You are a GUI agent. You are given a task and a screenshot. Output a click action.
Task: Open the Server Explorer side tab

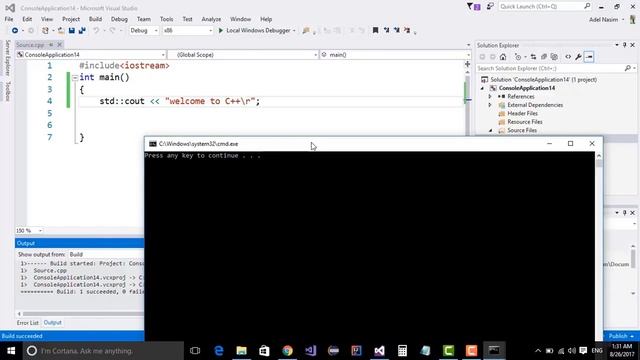(x=7, y=58)
